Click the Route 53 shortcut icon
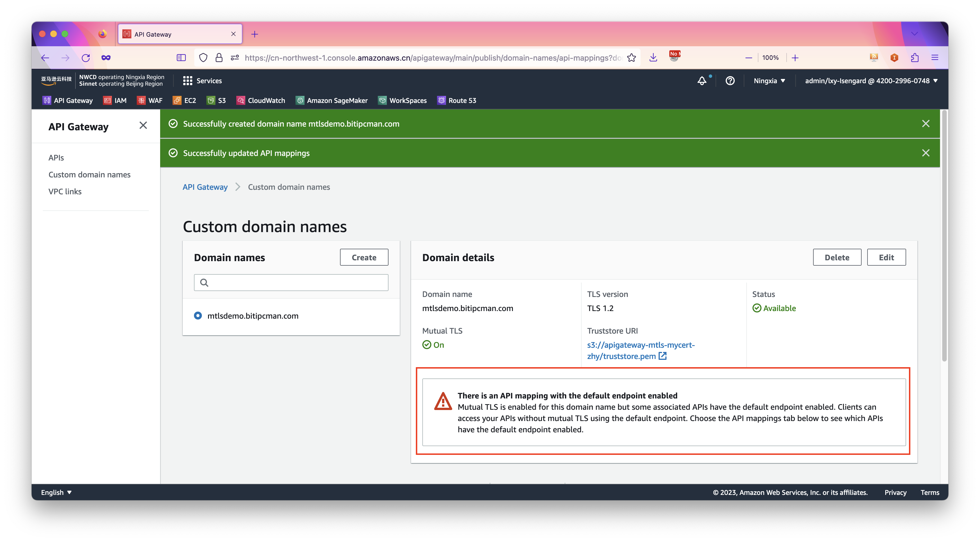Image resolution: width=980 pixels, height=542 pixels. [x=441, y=100]
